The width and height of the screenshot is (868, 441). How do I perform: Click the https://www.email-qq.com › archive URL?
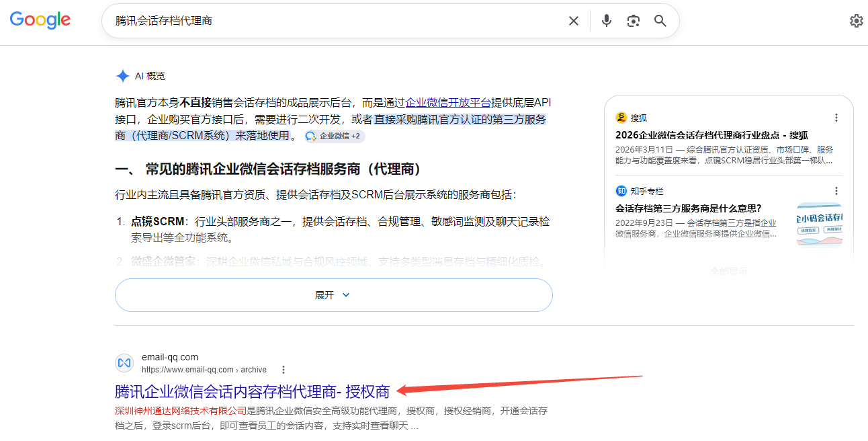[204, 370]
